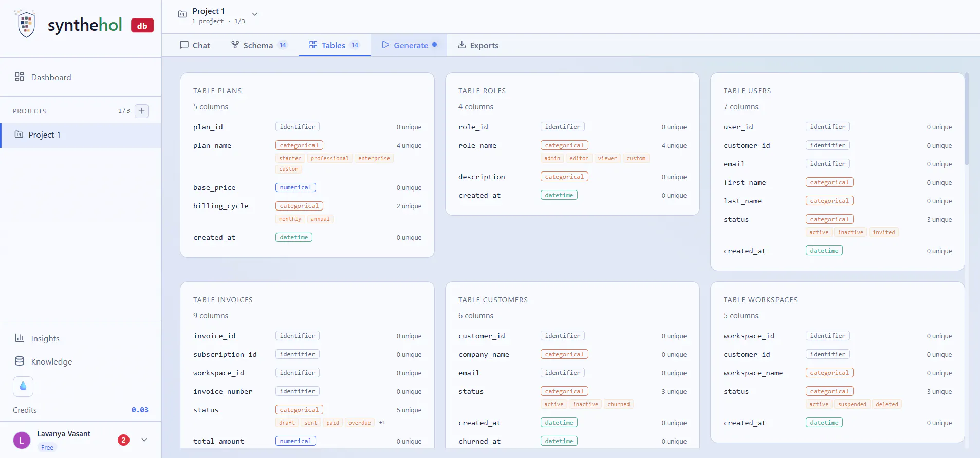Click the overdue status tag in invoices
Screen dimensions: 980x458
coord(360,423)
